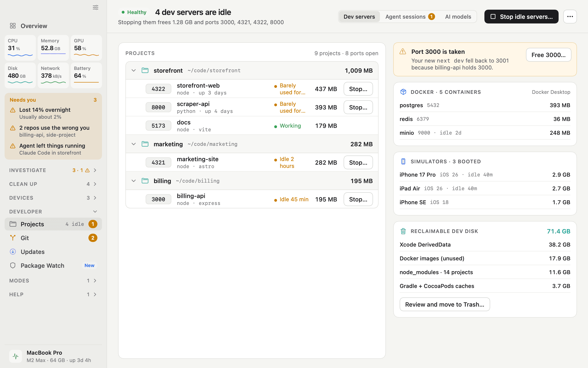Collapse the billing project group
Screen dimensions: 588x368
tap(134, 181)
